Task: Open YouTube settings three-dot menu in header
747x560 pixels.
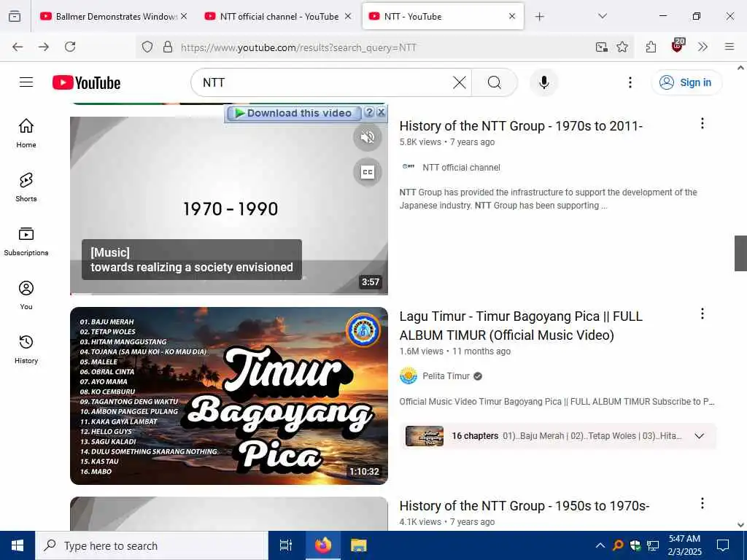Action: tap(630, 82)
